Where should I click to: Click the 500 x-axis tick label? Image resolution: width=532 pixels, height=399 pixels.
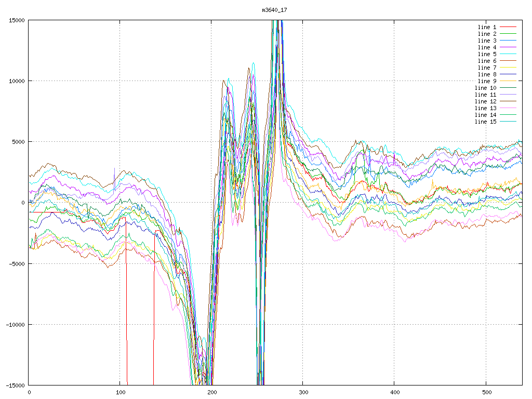pyautogui.click(x=485, y=393)
